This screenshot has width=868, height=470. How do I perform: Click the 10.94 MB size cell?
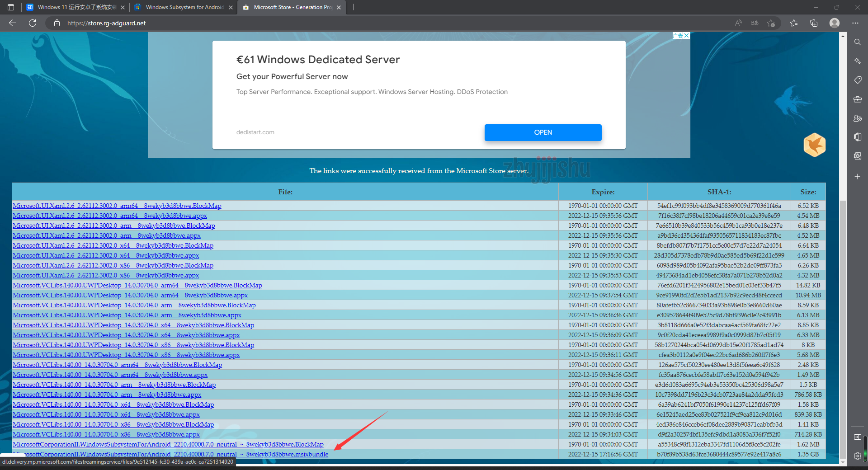(808, 295)
